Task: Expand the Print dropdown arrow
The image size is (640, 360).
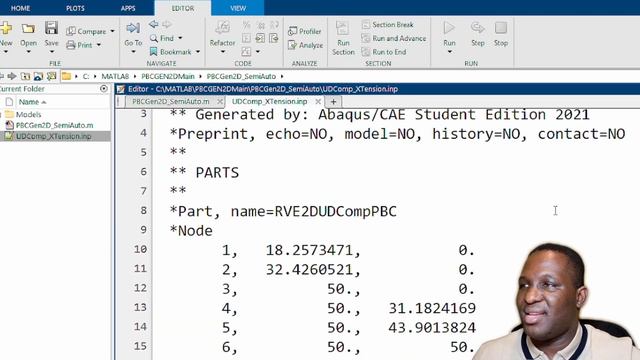Action: tap(98, 45)
